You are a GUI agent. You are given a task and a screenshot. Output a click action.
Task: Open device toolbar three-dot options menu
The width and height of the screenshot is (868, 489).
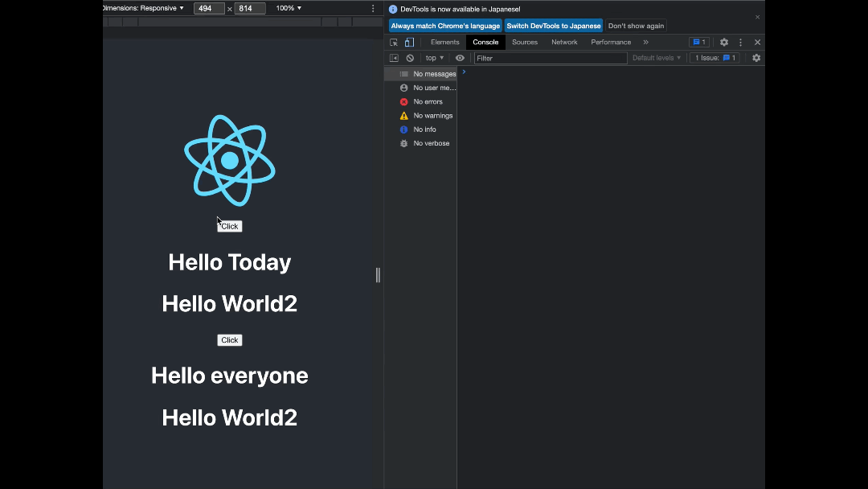pyautogui.click(x=373, y=8)
